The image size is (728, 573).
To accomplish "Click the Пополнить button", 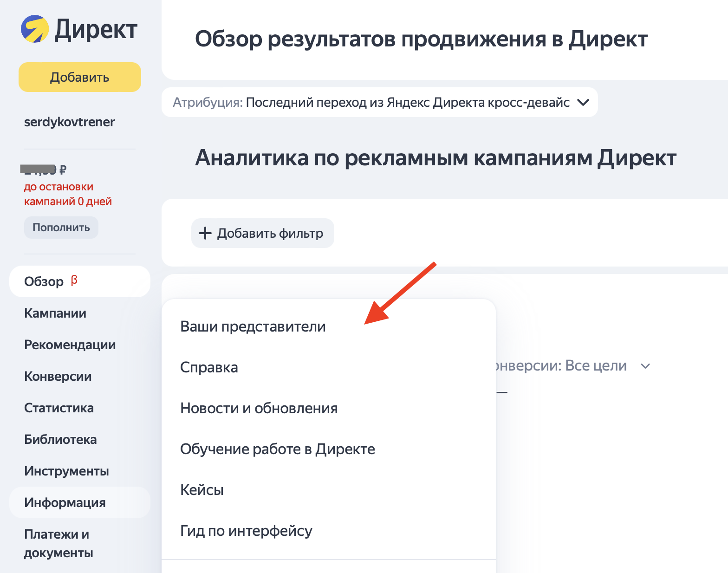I will [61, 228].
